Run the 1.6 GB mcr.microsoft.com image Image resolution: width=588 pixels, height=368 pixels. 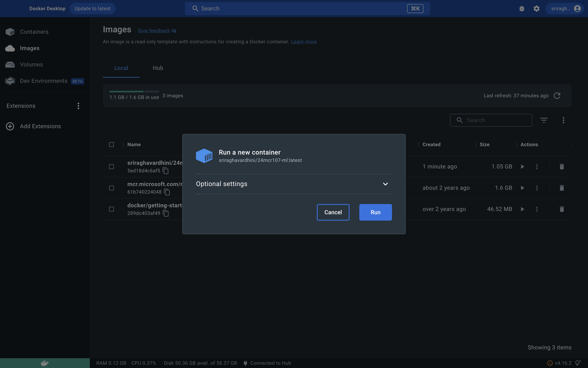click(522, 188)
